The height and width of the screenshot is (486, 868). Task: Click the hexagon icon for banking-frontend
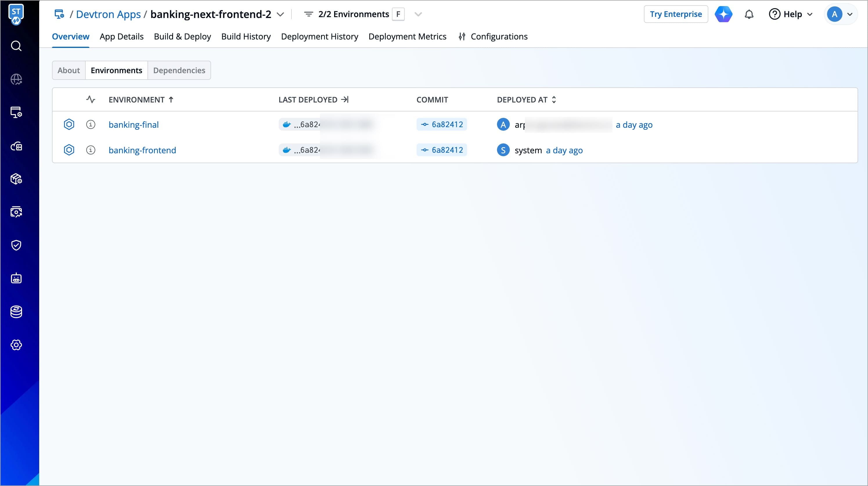tap(69, 150)
